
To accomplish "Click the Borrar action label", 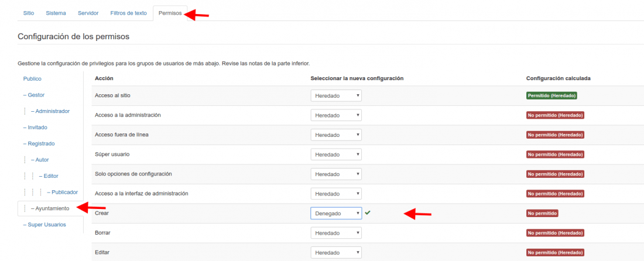I will [102, 233].
